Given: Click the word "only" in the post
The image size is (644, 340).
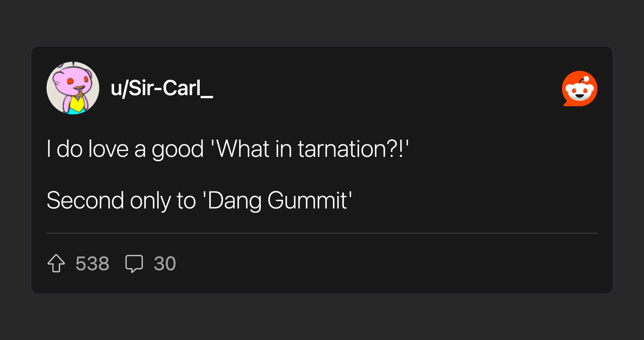Looking at the screenshot, I should coord(150,200).
